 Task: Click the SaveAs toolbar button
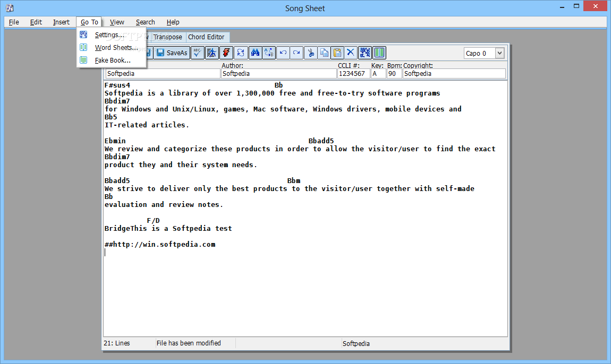(172, 53)
